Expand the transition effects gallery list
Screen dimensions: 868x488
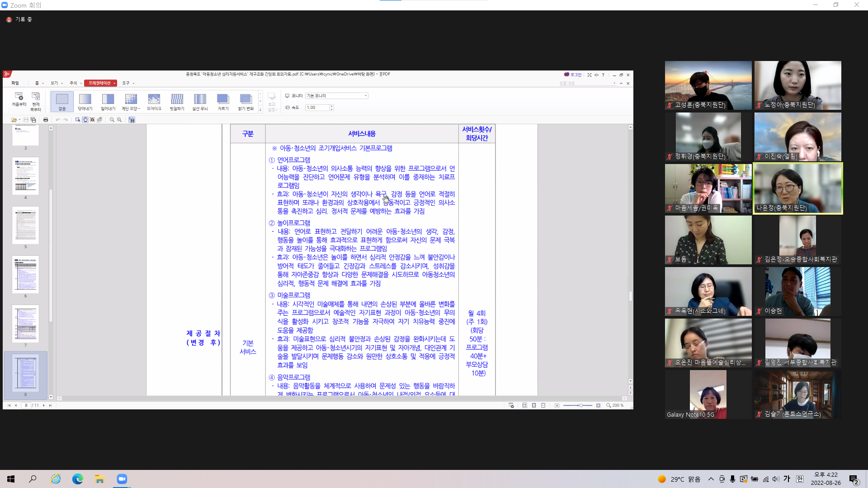260,110
